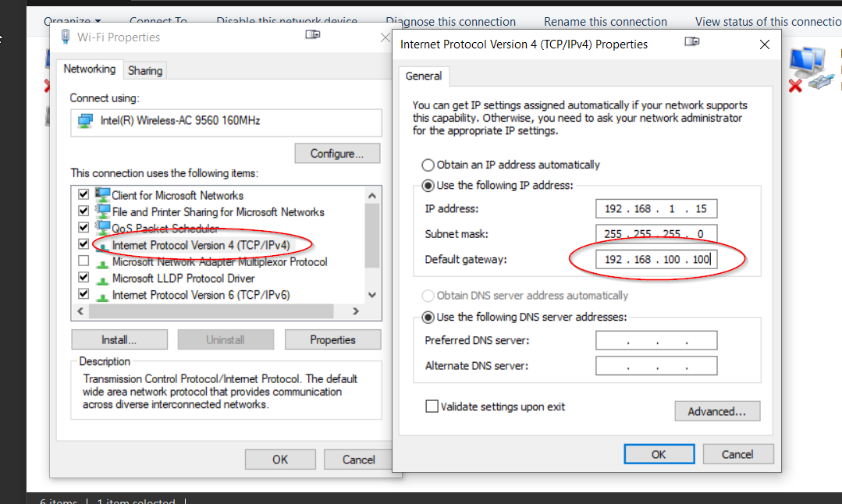Uncheck Microsoft Network Adapter Multiplexor Protocol
The height and width of the screenshot is (504, 842).
[x=83, y=261]
